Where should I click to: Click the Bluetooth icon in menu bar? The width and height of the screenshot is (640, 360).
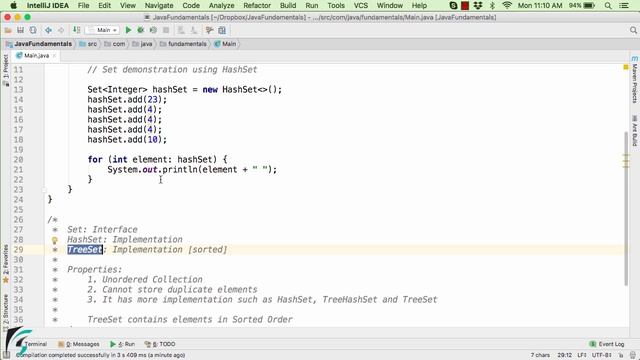click(x=492, y=5)
